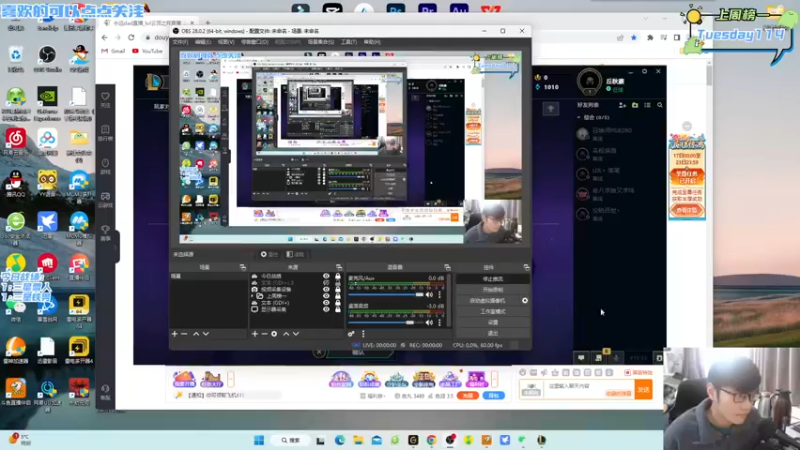Open File Explorer from taskbar
This screenshot has height=450, width=800.
click(x=358, y=440)
